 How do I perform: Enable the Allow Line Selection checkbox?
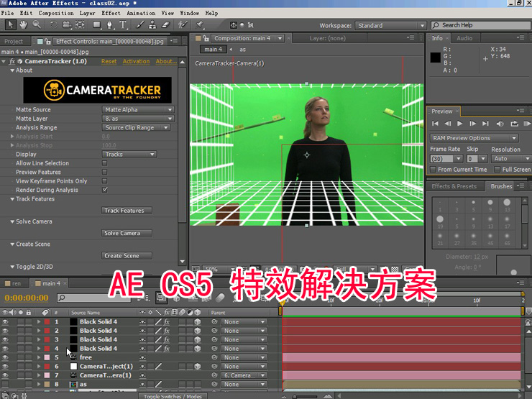coord(105,163)
